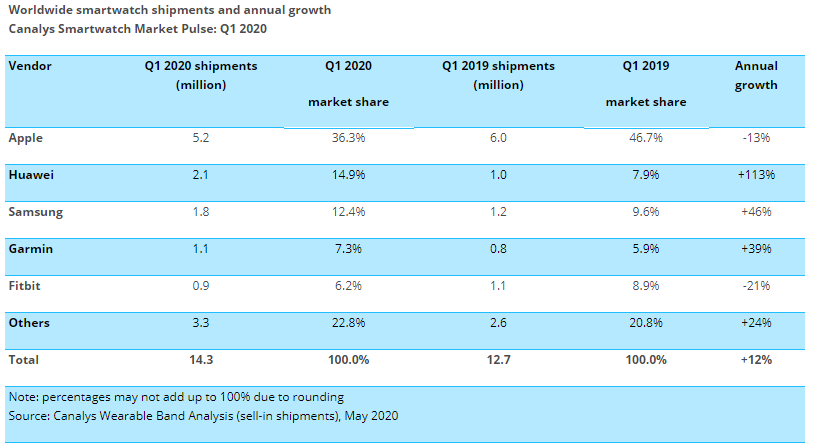The height and width of the screenshot is (444, 814).
Task: Select Apple's 46.7% Q1 2019 share
Action: tap(645, 137)
